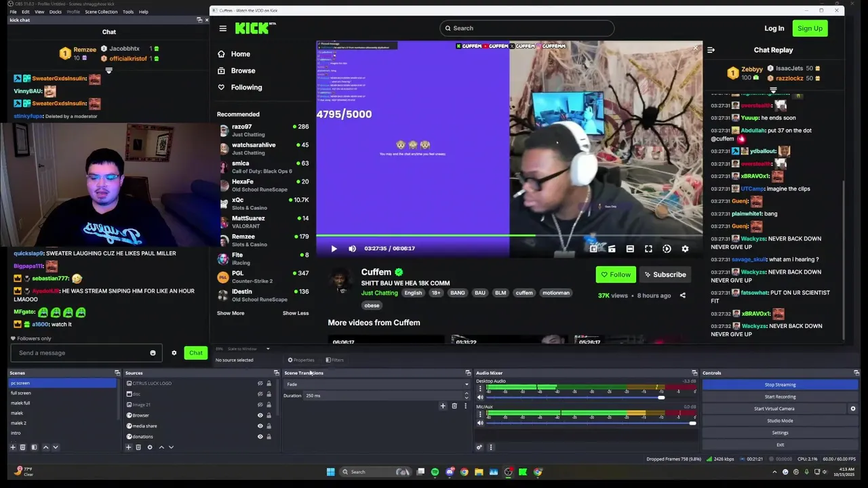Mute Desktop Audio in mixer

tap(480, 397)
